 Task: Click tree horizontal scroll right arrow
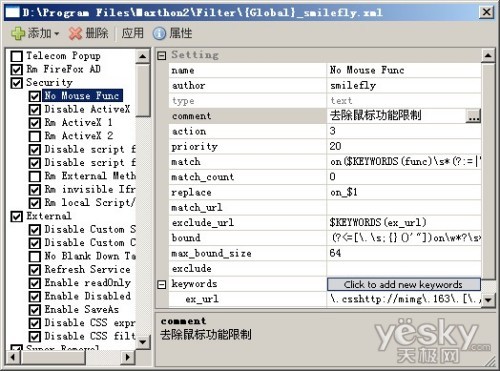click(127, 357)
